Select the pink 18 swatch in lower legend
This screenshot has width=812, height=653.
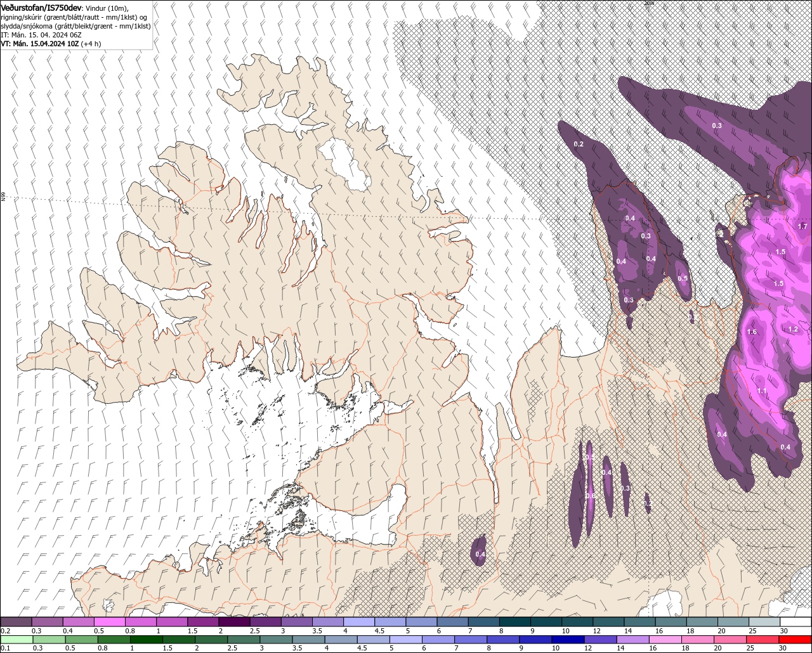click(698, 640)
